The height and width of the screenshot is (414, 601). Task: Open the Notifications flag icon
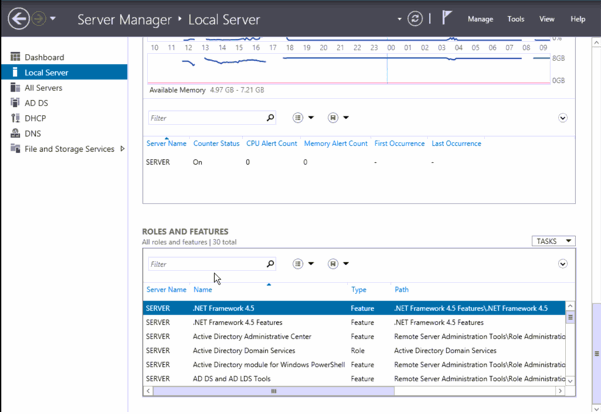tap(446, 18)
